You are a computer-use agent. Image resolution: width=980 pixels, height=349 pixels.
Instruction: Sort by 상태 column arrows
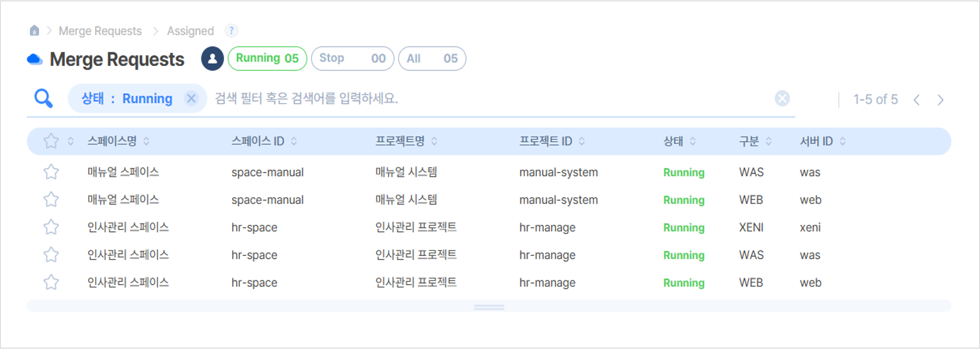tap(692, 141)
